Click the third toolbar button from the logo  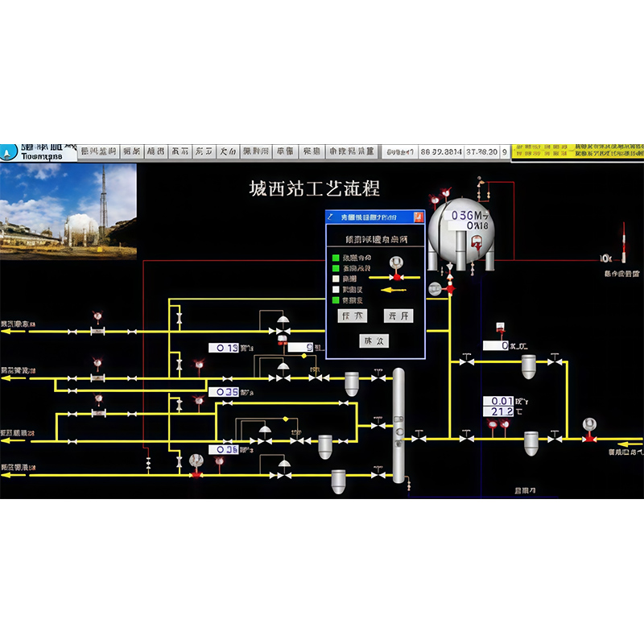pyautogui.click(x=155, y=151)
